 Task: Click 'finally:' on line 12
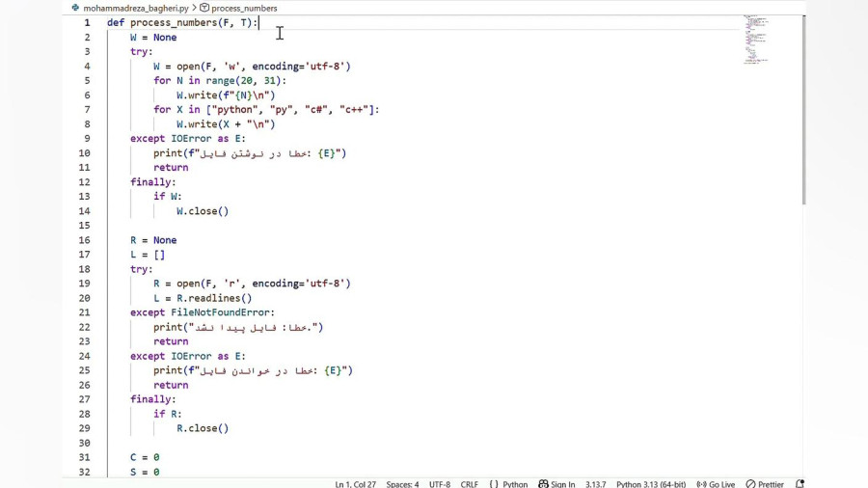pyautogui.click(x=152, y=182)
